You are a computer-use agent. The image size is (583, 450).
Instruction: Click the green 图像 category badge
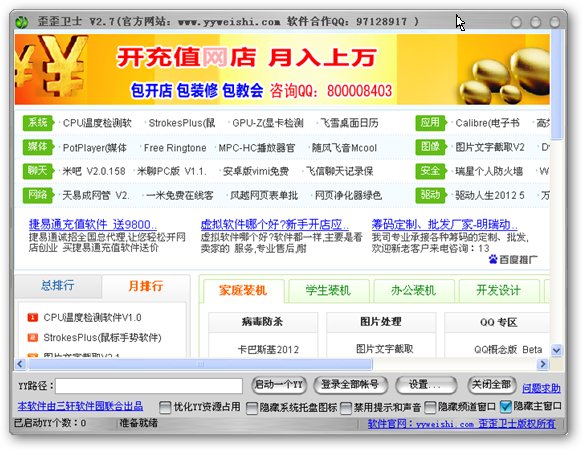point(430,147)
